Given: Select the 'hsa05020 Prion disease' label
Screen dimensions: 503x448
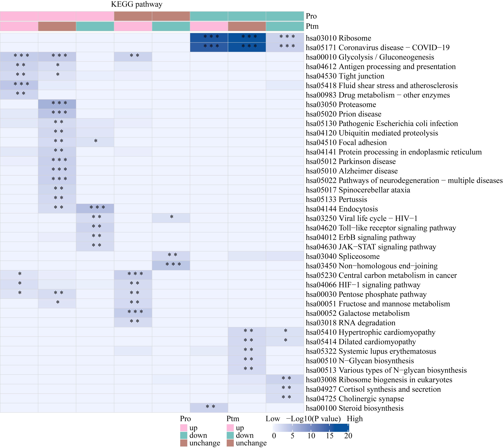Looking at the screenshot, I should 344,114.
